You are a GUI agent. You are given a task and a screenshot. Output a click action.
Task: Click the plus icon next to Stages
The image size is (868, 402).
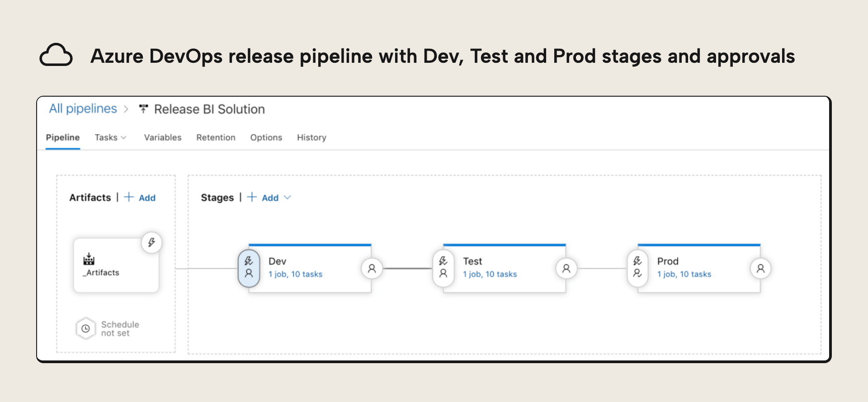coord(252,197)
